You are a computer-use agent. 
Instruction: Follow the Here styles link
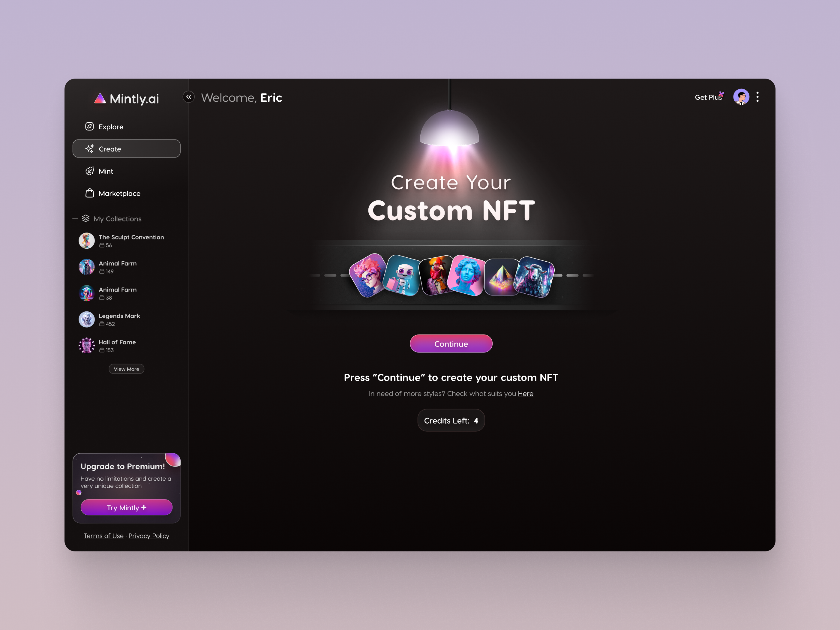click(525, 394)
